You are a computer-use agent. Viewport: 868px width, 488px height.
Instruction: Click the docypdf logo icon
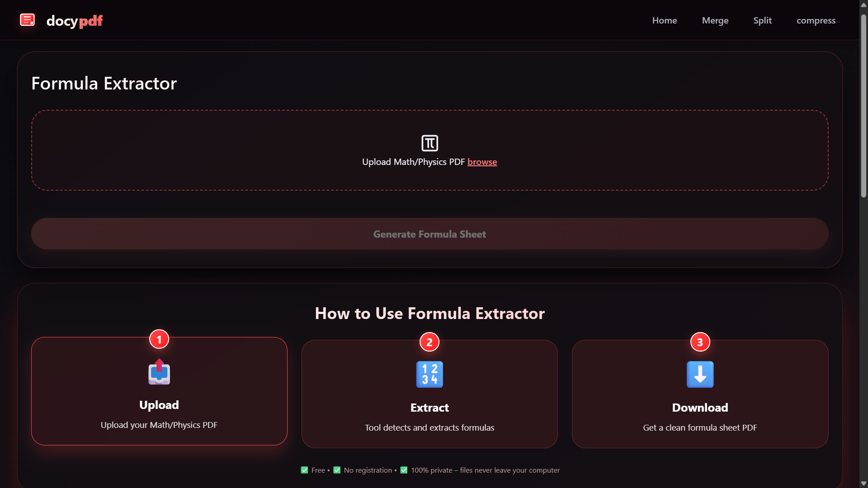pyautogui.click(x=28, y=20)
